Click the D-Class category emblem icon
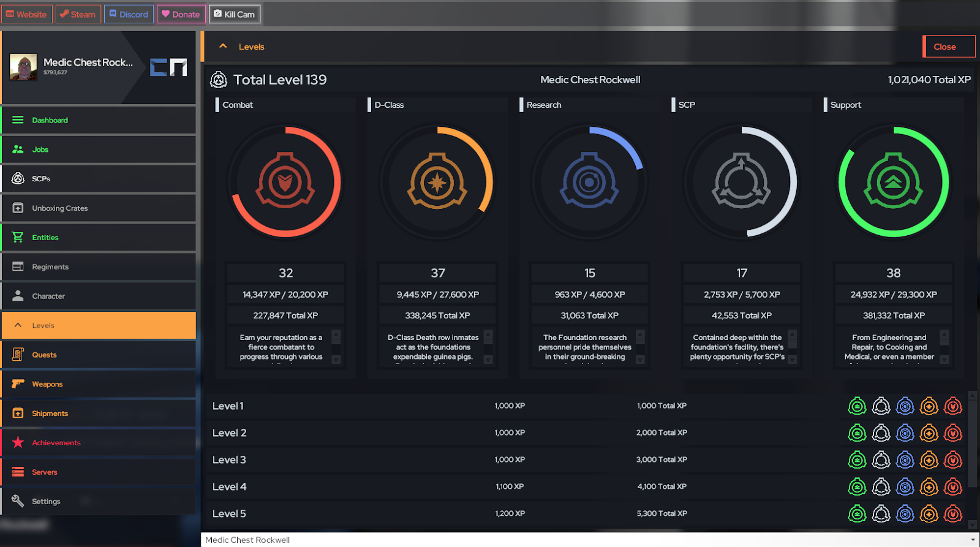Screen dimensions: 980x547 click(x=437, y=182)
